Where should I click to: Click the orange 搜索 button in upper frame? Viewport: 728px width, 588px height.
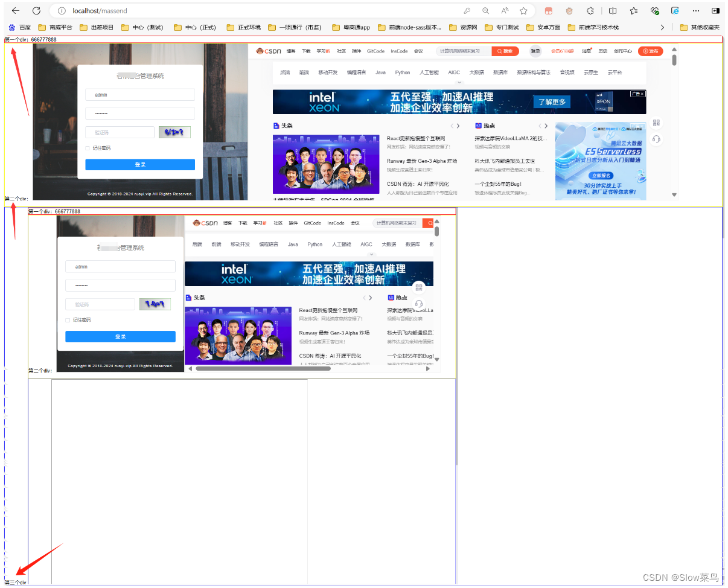point(505,51)
